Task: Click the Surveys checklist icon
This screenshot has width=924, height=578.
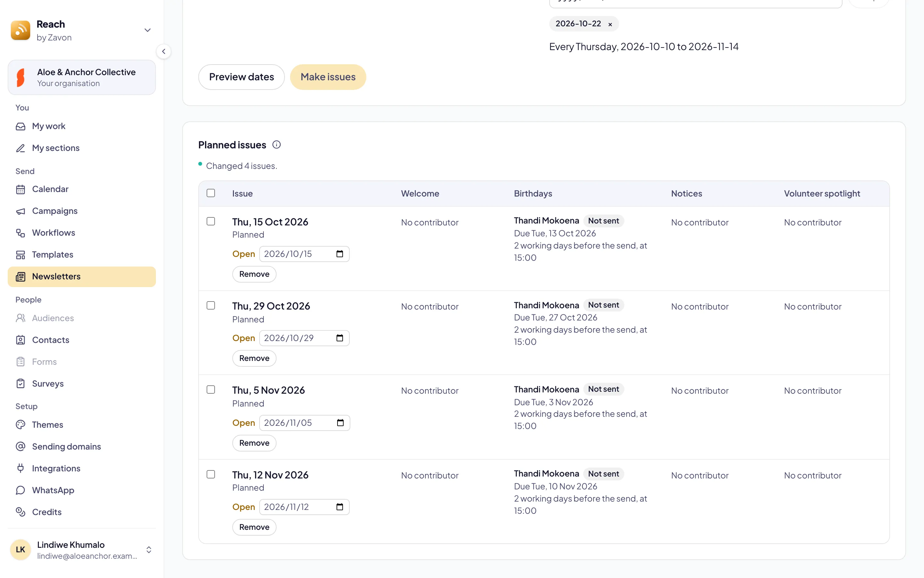Action: pyautogui.click(x=21, y=383)
